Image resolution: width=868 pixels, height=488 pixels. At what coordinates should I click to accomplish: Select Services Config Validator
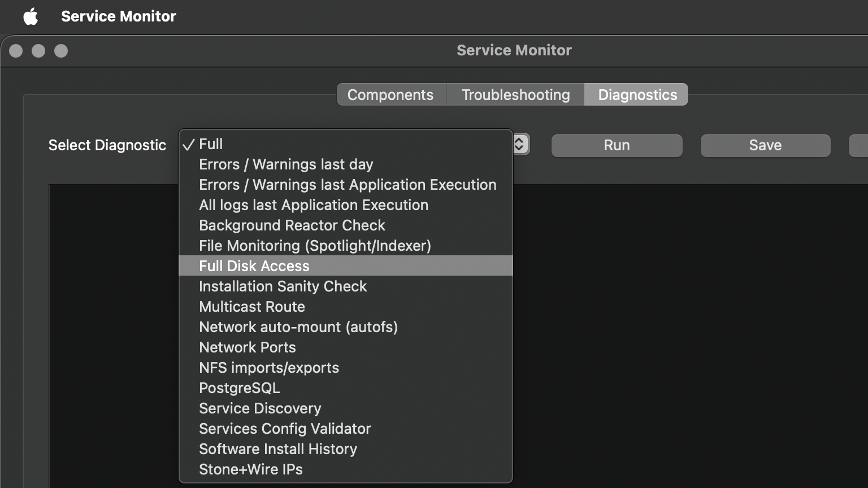285,429
